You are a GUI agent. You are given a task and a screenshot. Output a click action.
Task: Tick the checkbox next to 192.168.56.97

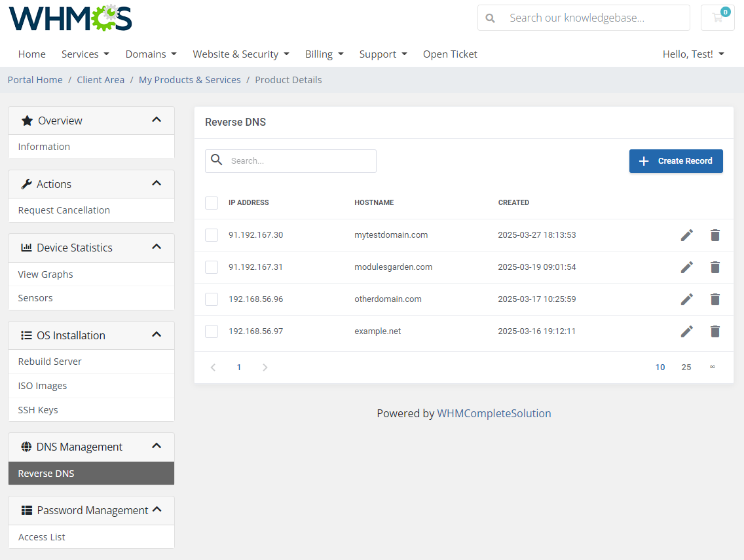[212, 331]
